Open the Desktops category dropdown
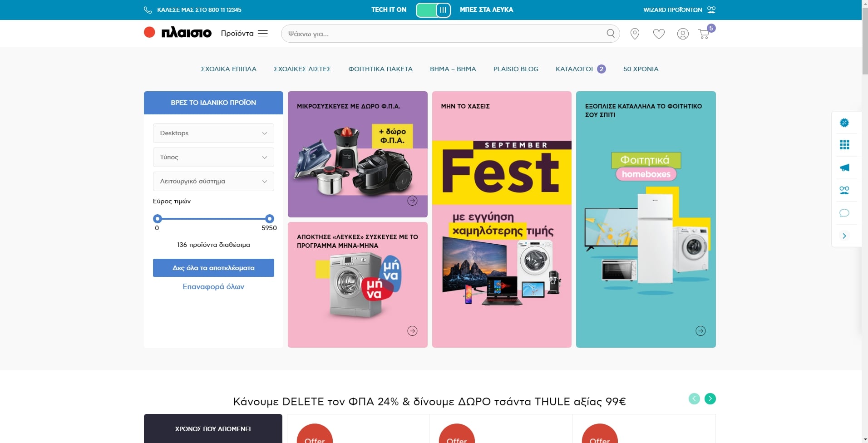Image resolution: width=868 pixels, height=443 pixels. (213, 133)
